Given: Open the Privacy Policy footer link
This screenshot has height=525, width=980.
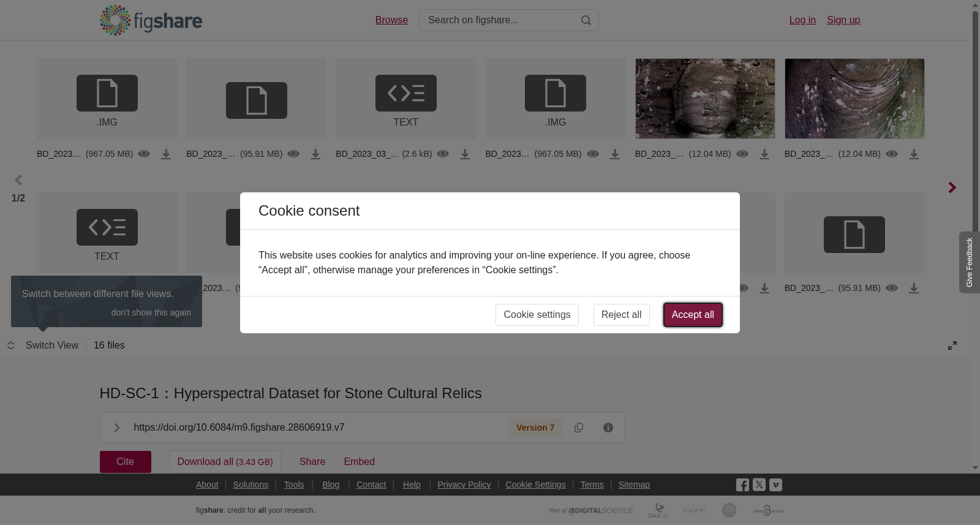Looking at the screenshot, I should [464, 485].
